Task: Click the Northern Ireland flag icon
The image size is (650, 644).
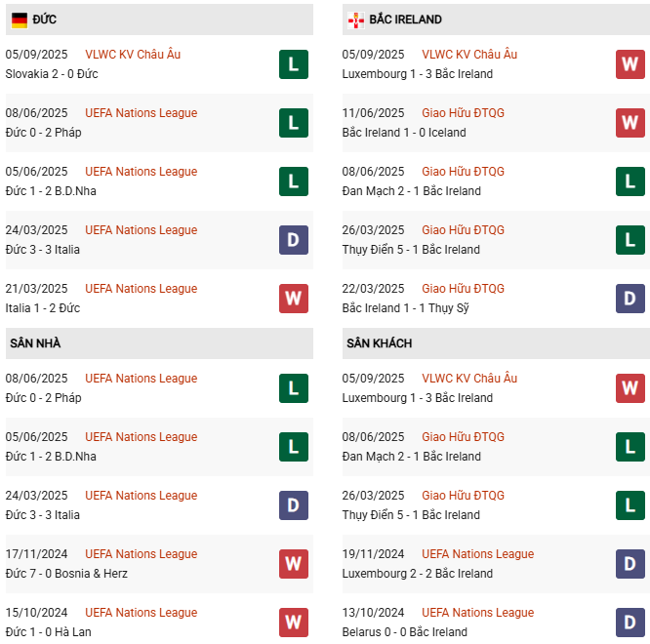Action: click(x=355, y=20)
